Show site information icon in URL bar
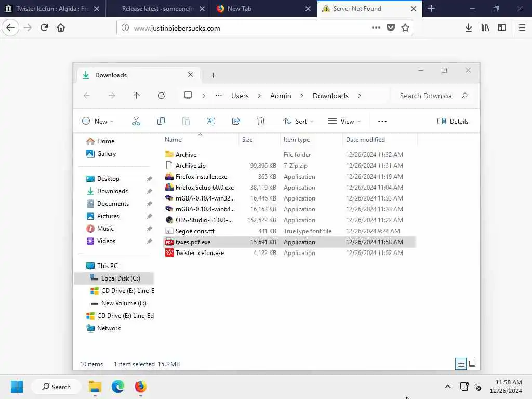 pos(125,28)
